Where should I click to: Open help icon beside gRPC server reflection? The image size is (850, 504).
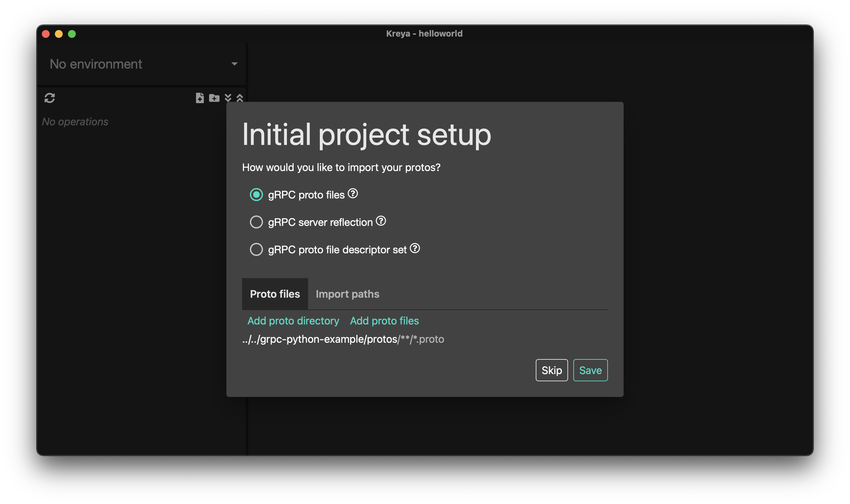(381, 221)
